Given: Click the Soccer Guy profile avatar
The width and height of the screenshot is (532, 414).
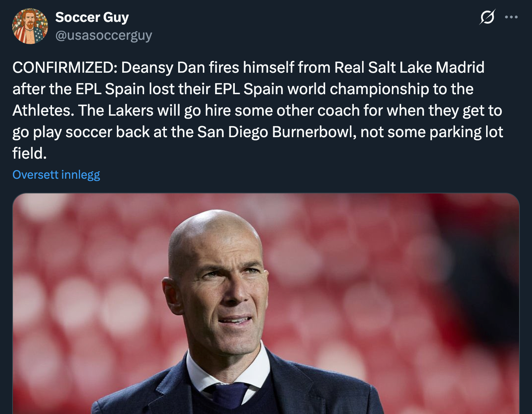Looking at the screenshot, I should 30,26.
